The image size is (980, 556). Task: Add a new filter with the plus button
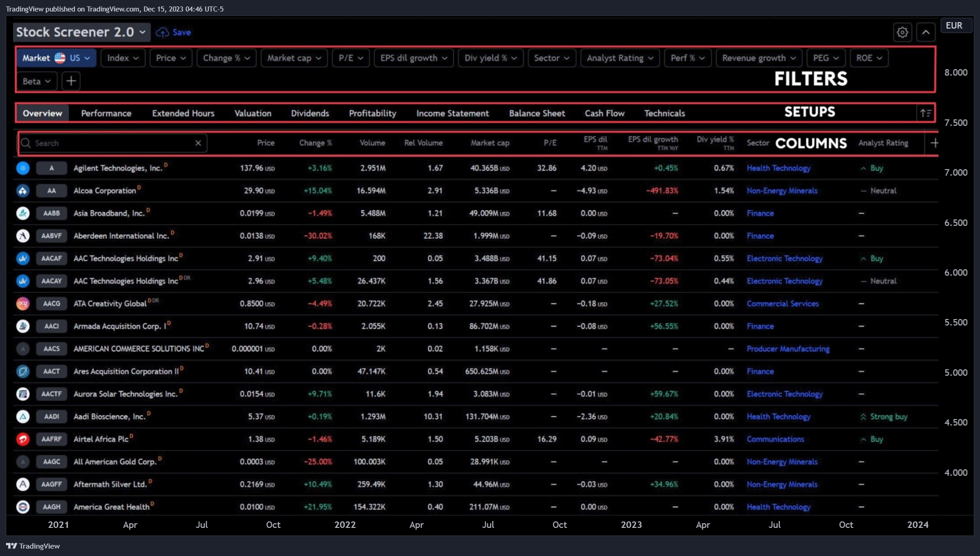click(71, 81)
